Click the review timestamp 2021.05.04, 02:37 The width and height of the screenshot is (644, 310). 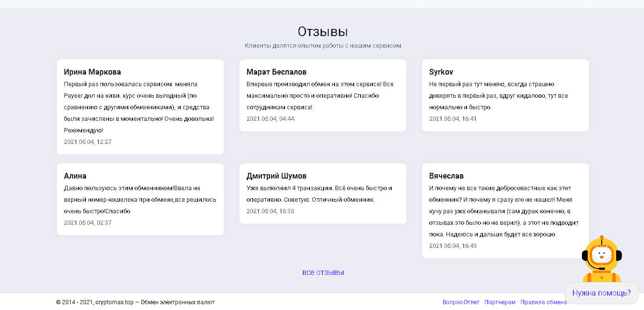[87, 223]
